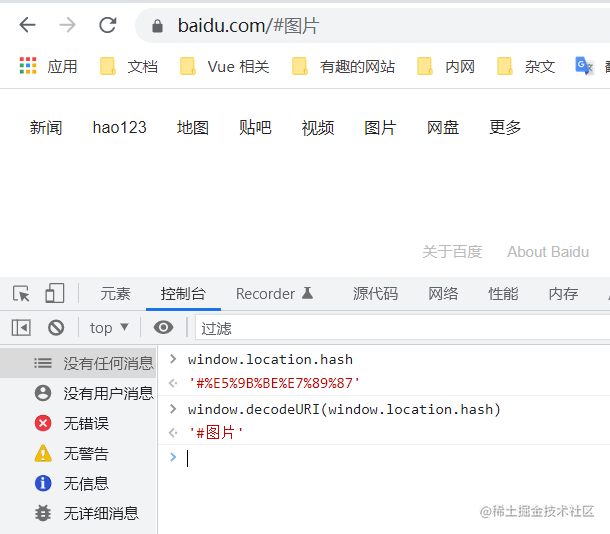The height and width of the screenshot is (534, 610).
Task: Open the 新闻 link on Baidu
Action: point(46,128)
